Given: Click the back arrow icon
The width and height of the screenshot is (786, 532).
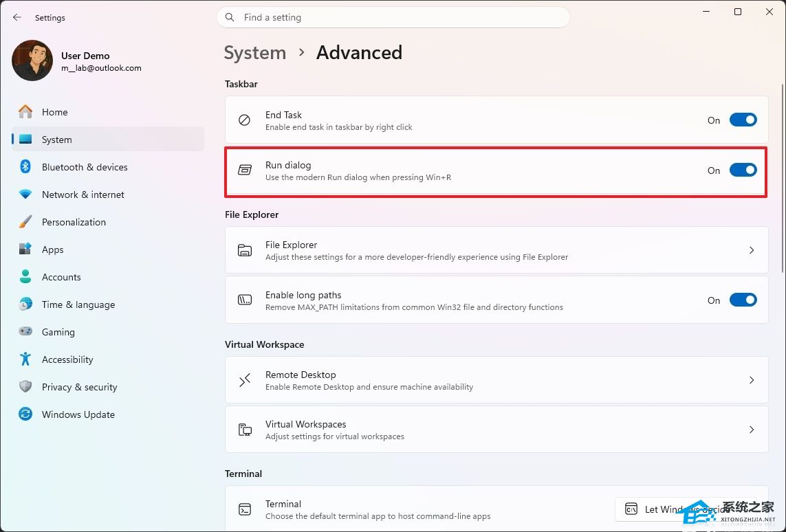Looking at the screenshot, I should (x=17, y=18).
